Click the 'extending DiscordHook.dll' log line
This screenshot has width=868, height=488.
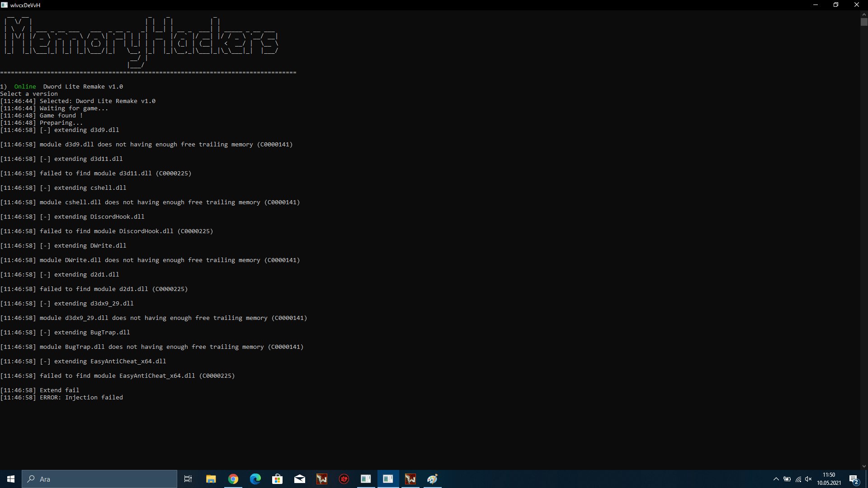72,216
